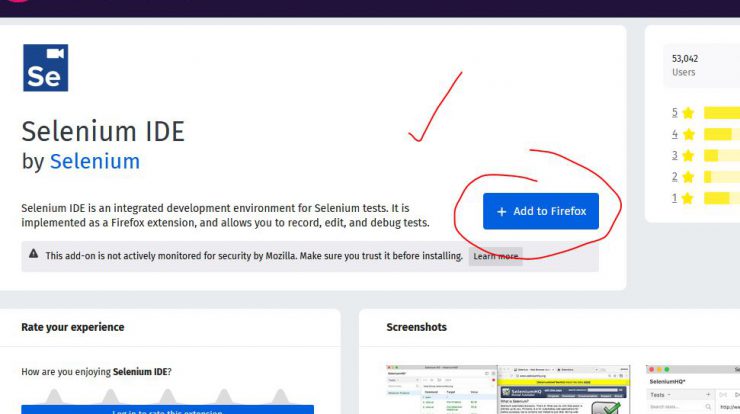Click the 53,042 users count
Image resolution: width=740 pixels, height=414 pixels.
point(685,59)
